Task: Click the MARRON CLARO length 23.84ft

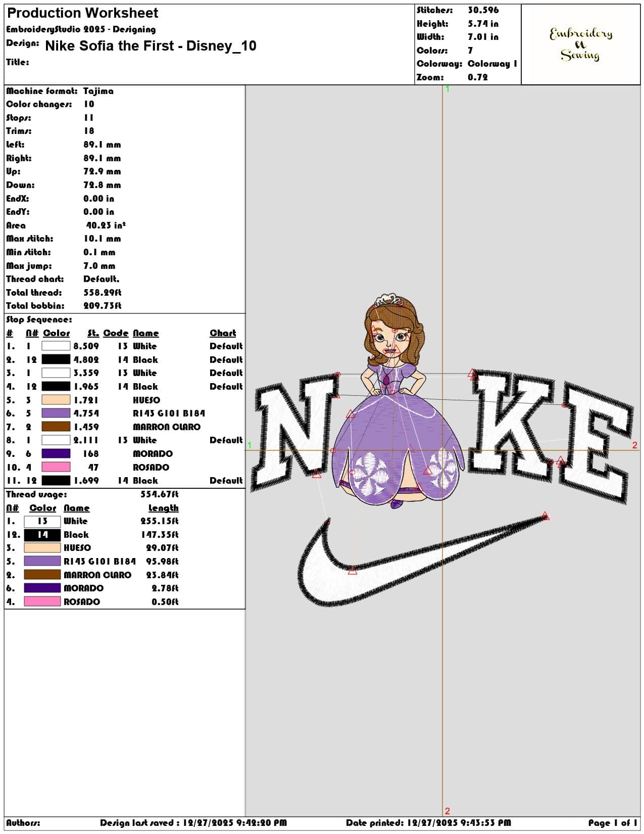Action: tap(163, 575)
